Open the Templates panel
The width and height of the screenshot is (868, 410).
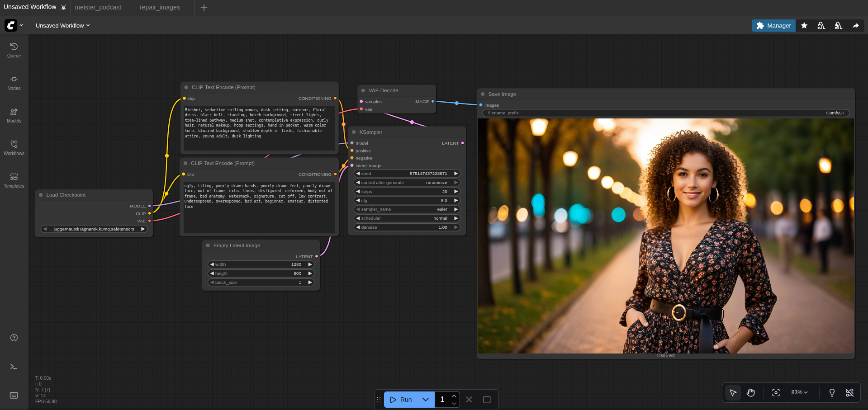pos(14,180)
